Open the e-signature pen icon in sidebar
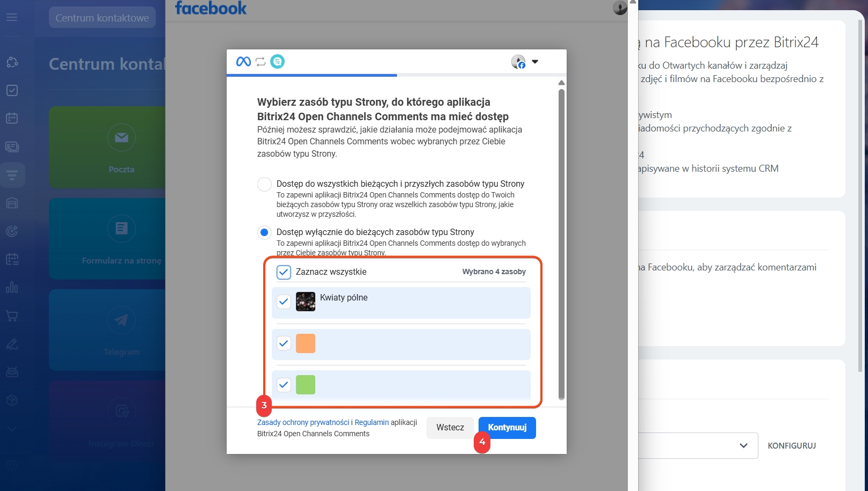Viewport: 868px width, 491px height. click(12, 344)
